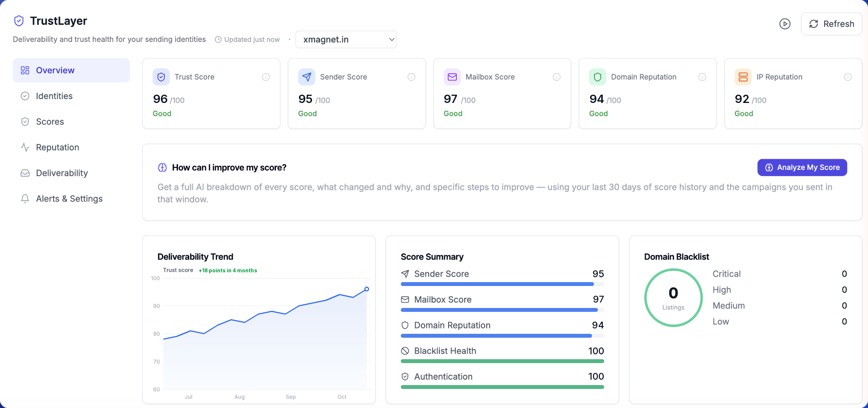Go to Overview in the sidebar
This screenshot has height=408, width=868.
[71, 70]
